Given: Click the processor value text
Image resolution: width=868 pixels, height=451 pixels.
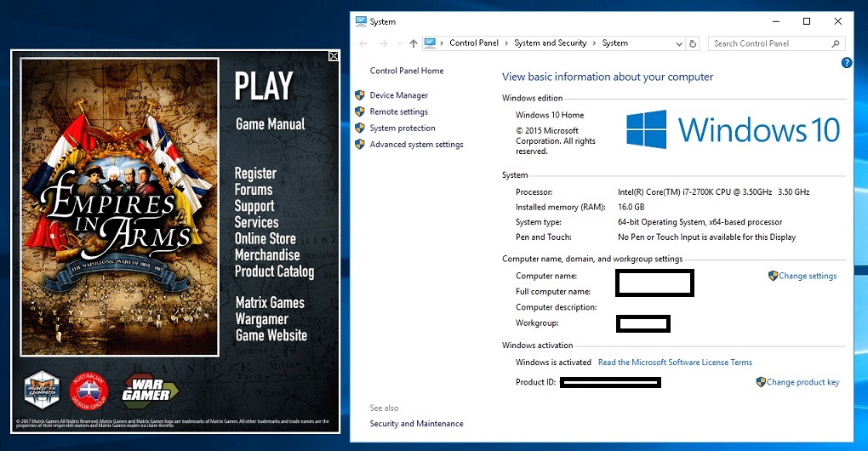Looking at the screenshot, I should tap(714, 192).
